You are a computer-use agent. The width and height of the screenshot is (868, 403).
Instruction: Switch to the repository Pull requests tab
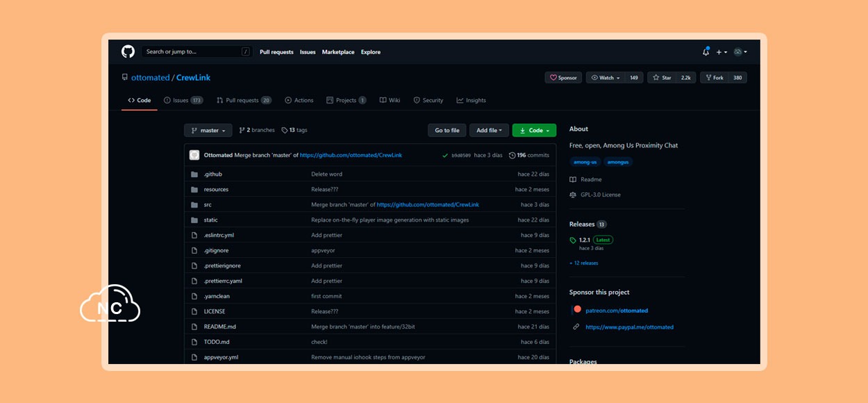tap(244, 100)
